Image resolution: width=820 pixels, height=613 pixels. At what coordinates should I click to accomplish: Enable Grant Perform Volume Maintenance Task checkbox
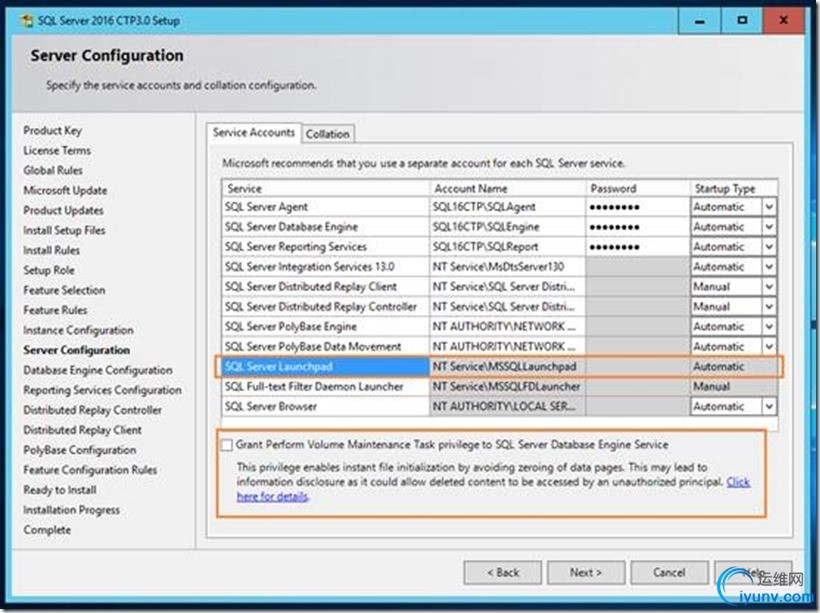coord(227,445)
